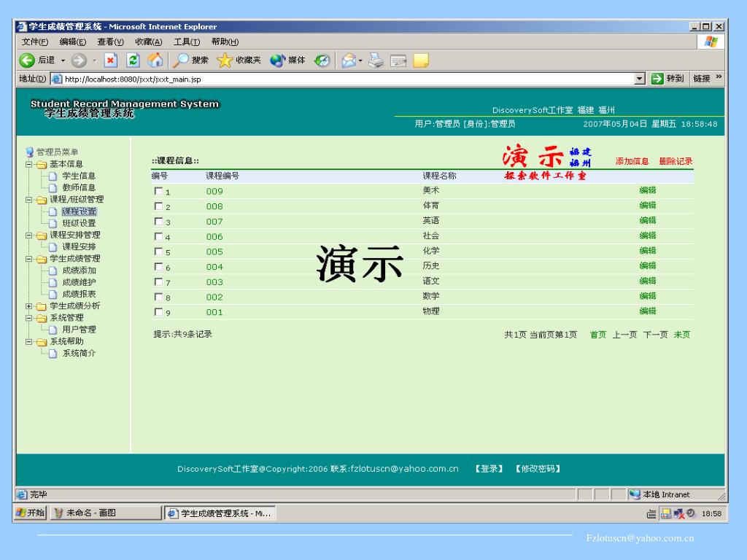Screen dimensions: 747x560
Task: Open the Back button history dropdown
Action: pyautogui.click(x=63, y=61)
